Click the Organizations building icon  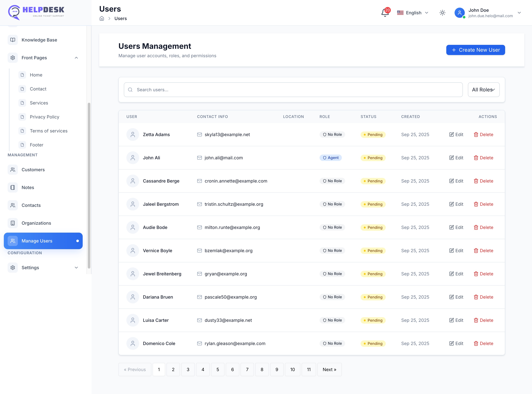tap(13, 223)
